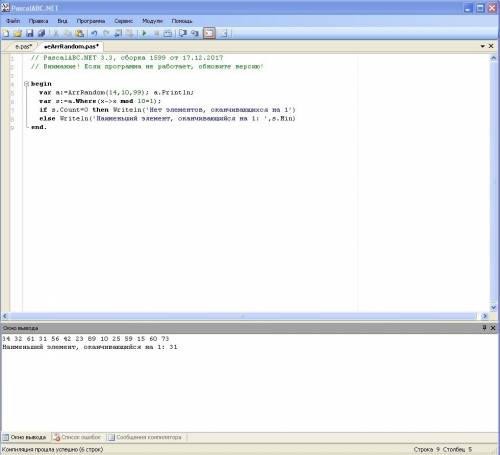Open the Программа menu
The width and height of the screenshot is (500, 455).
click(91, 21)
